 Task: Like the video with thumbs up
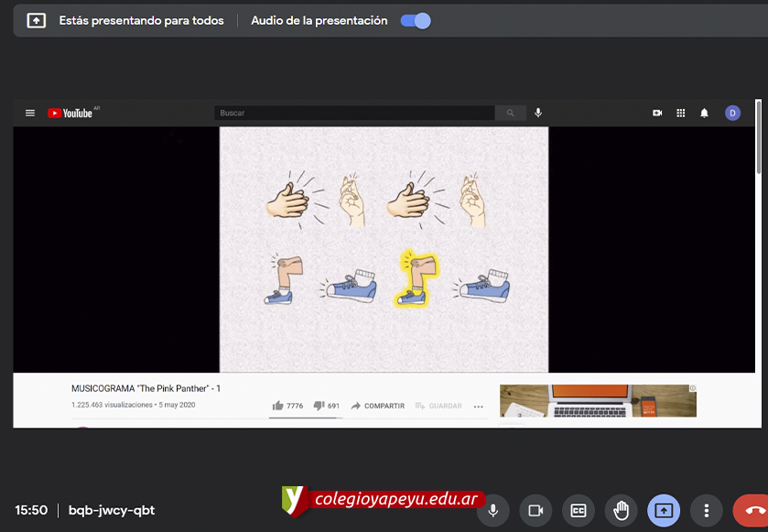278,406
